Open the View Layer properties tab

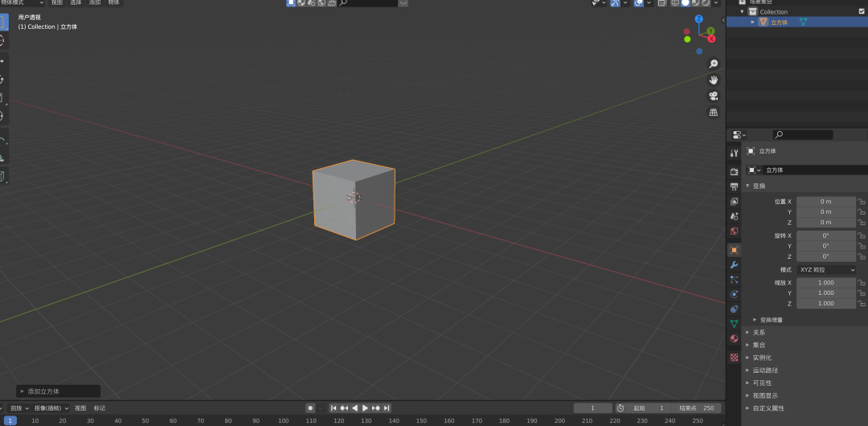coord(734,202)
